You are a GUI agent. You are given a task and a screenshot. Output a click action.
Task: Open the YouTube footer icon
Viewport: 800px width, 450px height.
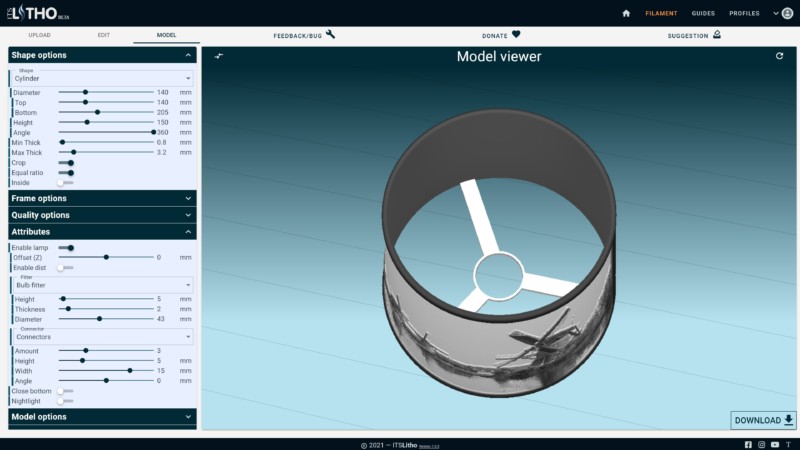(774, 445)
